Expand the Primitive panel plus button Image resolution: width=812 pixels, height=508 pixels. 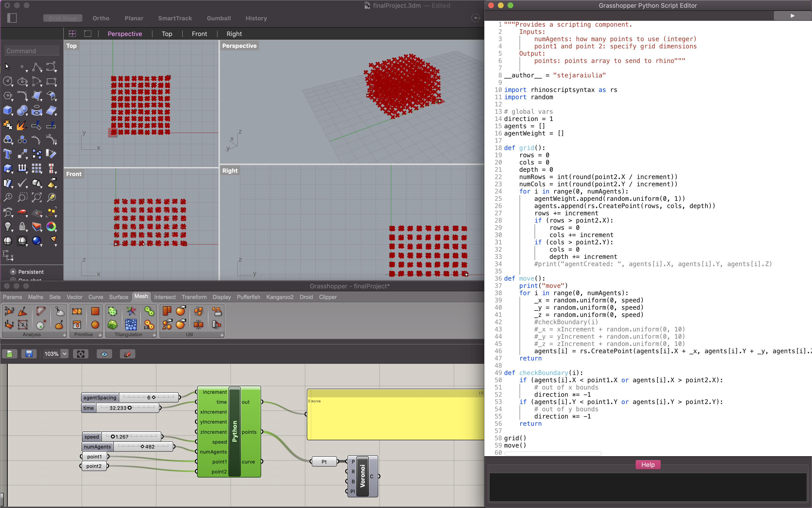(x=100, y=335)
